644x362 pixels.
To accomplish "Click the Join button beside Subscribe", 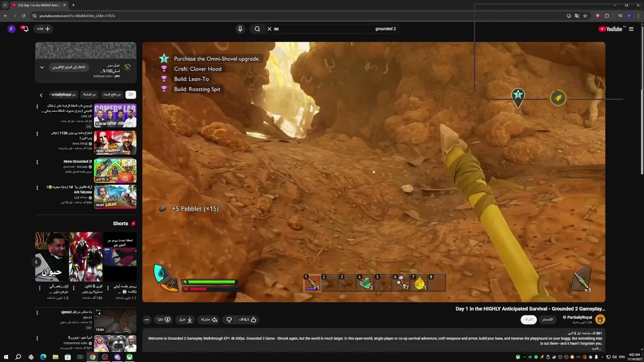I will point(547,319).
